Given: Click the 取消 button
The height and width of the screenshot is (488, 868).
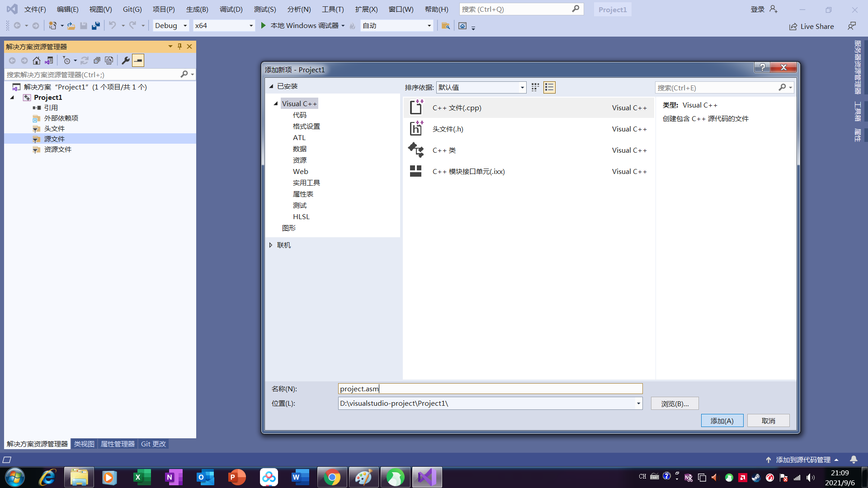Looking at the screenshot, I should pyautogui.click(x=768, y=421).
